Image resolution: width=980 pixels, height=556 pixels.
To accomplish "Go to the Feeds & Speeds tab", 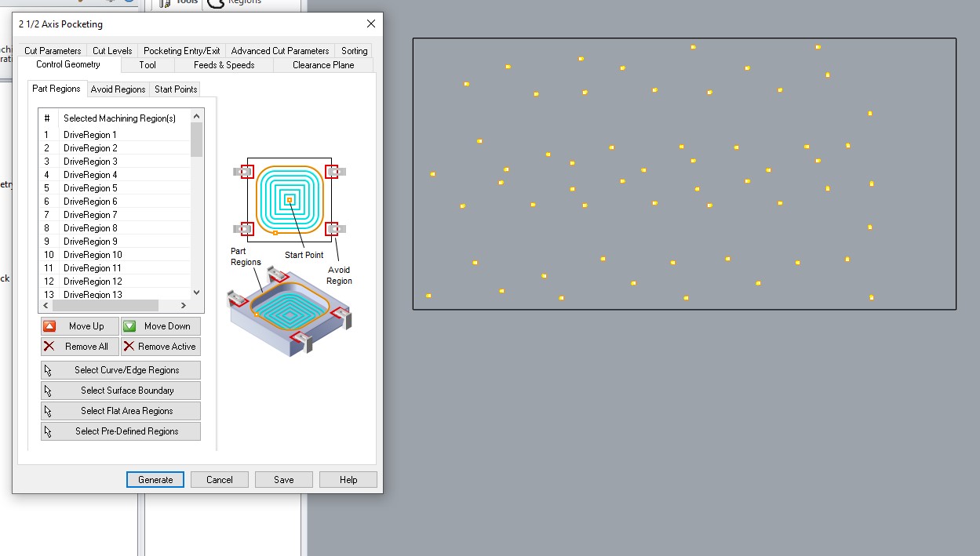I will click(224, 65).
